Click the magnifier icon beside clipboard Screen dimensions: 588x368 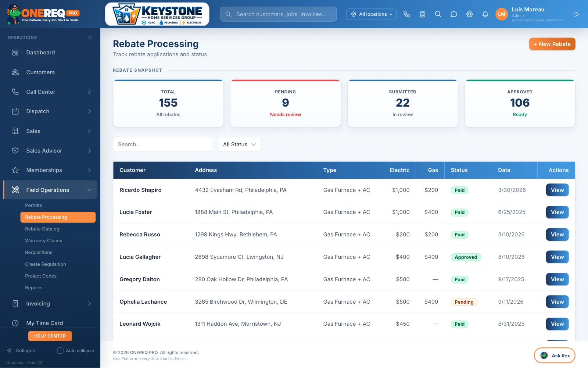tap(438, 14)
